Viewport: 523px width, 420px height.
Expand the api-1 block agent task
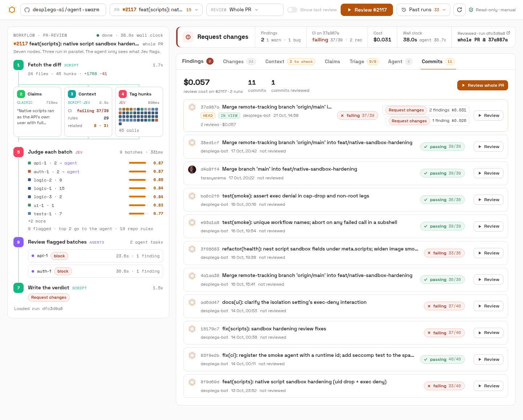[96, 256]
